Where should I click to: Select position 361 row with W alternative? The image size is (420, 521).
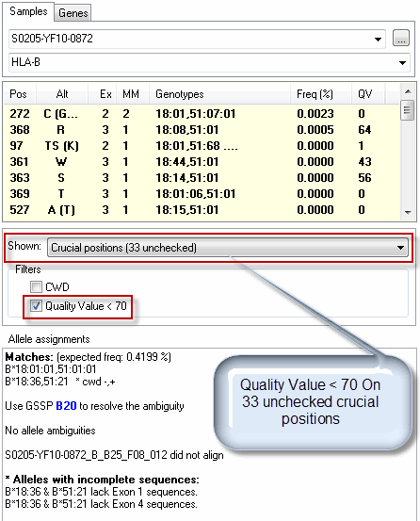coord(202,162)
